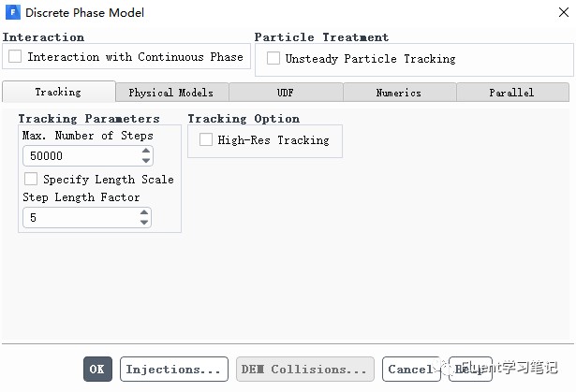Increase Max. Number of Steps value
This screenshot has width=576, height=392.
pos(144,152)
